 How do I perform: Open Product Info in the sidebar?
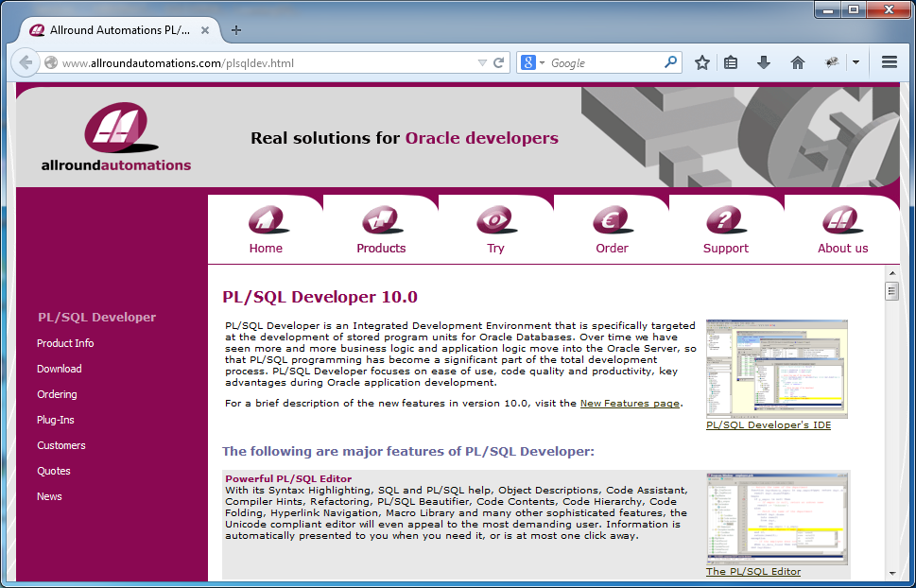pos(65,343)
